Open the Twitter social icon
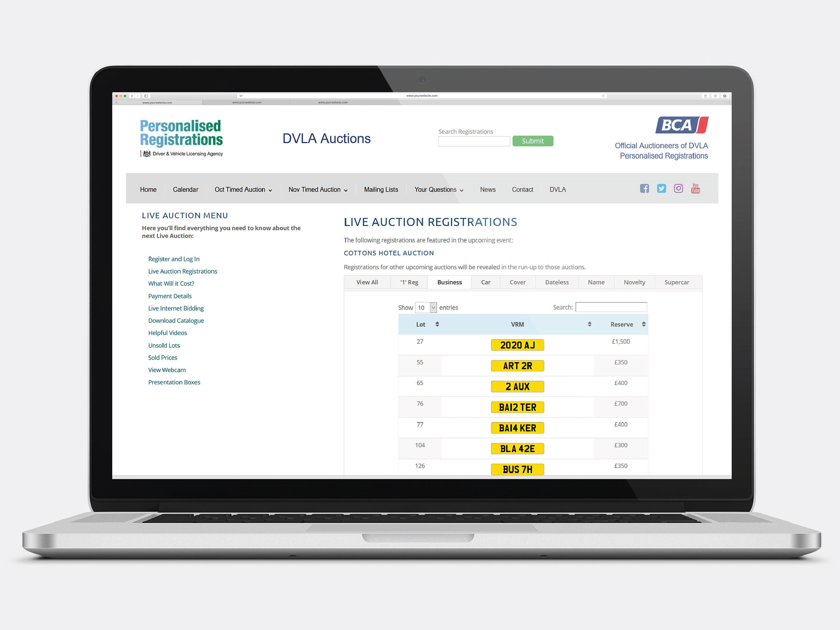This screenshot has height=630, width=840. [x=661, y=188]
